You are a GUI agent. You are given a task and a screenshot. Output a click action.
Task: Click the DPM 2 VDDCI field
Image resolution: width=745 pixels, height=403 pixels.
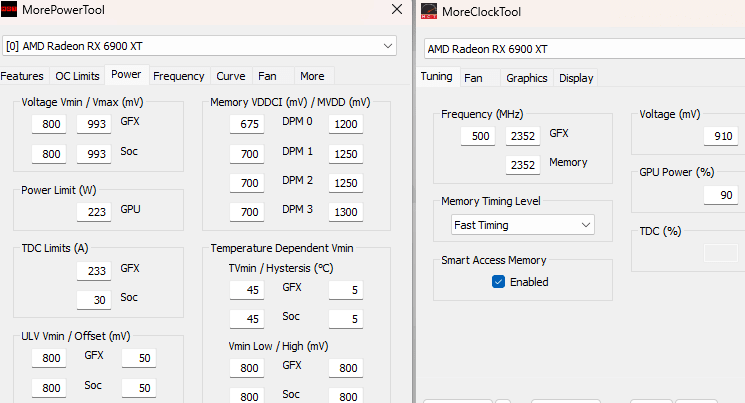[247, 183]
